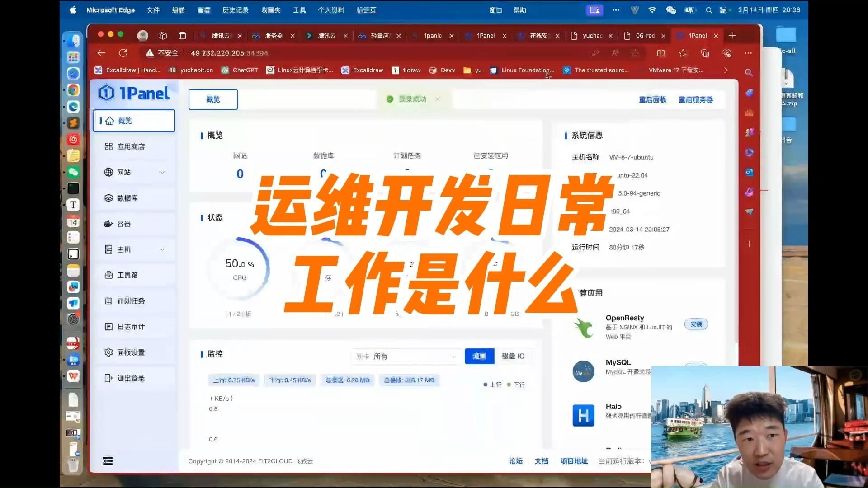Open the 文档 docs footer link
Viewport: 868px width, 488px height.
pos(541,461)
